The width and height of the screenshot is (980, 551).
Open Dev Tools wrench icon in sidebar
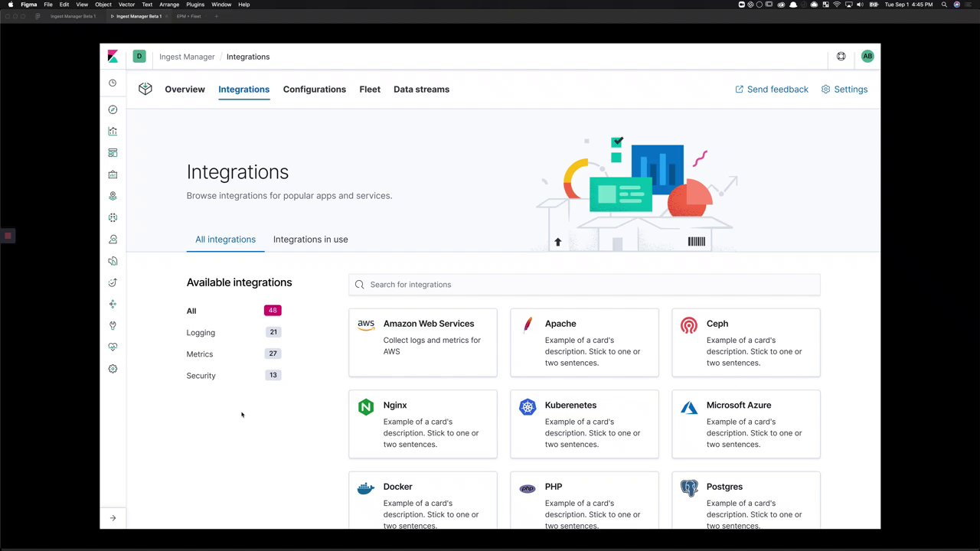[113, 325]
